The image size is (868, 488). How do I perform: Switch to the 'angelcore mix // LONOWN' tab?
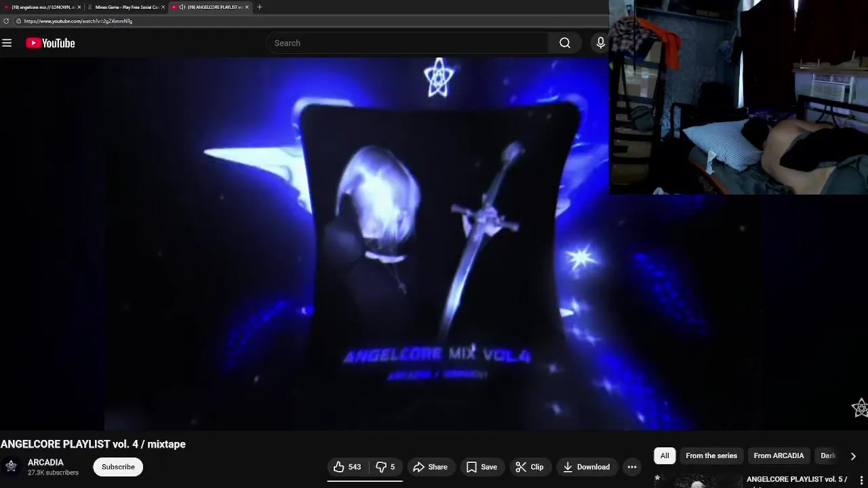coord(42,7)
